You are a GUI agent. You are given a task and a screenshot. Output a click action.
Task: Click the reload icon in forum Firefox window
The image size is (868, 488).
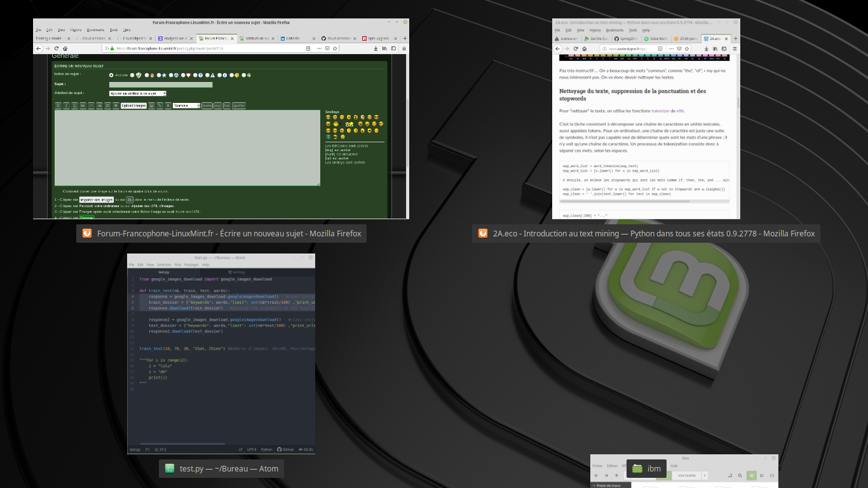coord(57,48)
